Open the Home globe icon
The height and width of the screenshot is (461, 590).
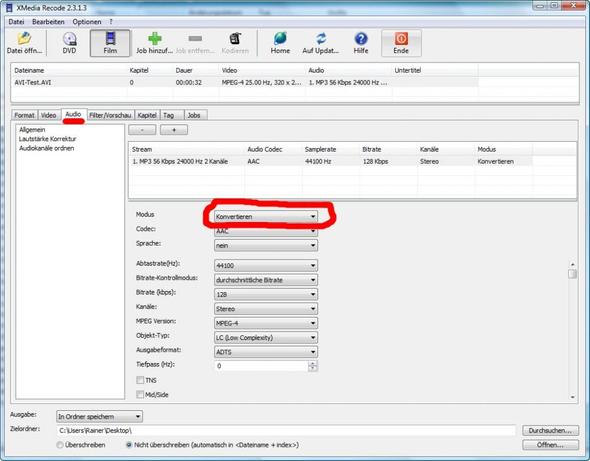pos(280,43)
